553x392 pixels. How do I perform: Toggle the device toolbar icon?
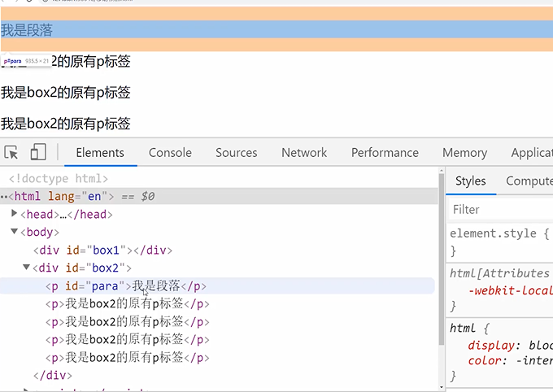click(x=38, y=153)
